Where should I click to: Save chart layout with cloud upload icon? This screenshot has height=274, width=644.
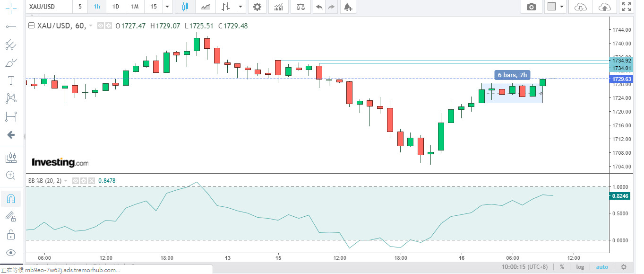click(604, 7)
